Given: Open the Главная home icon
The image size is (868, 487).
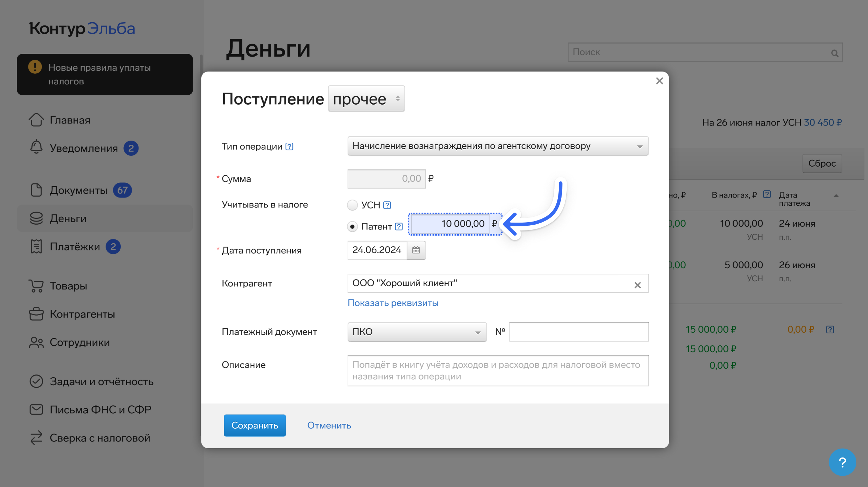Looking at the screenshot, I should (x=36, y=120).
